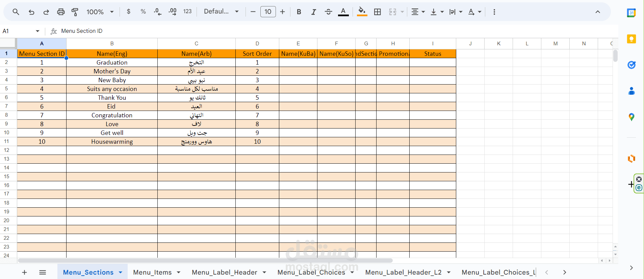Increase decimal places
644x279 pixels.
click(173, 12)
